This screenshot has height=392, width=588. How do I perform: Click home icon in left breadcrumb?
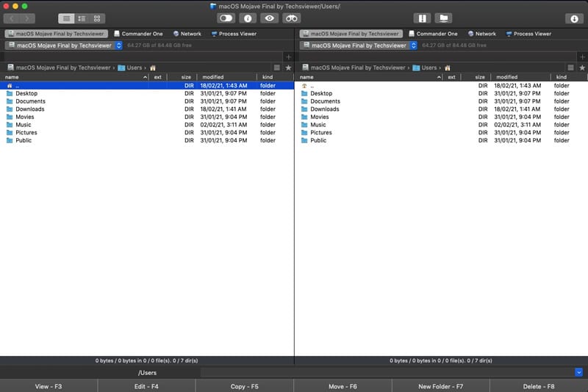click(x=153, y=68)
